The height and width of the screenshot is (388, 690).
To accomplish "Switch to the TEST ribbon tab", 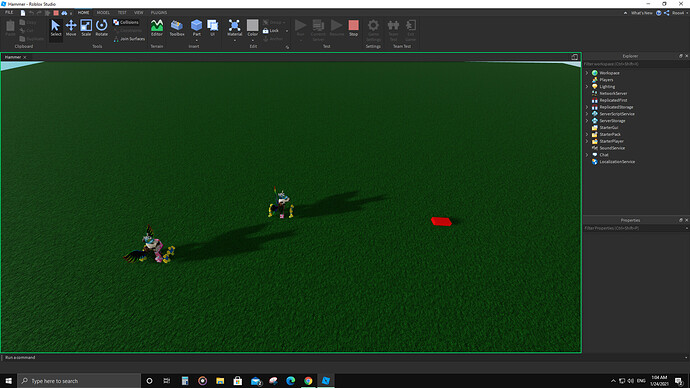I will [x=122, y=13].
